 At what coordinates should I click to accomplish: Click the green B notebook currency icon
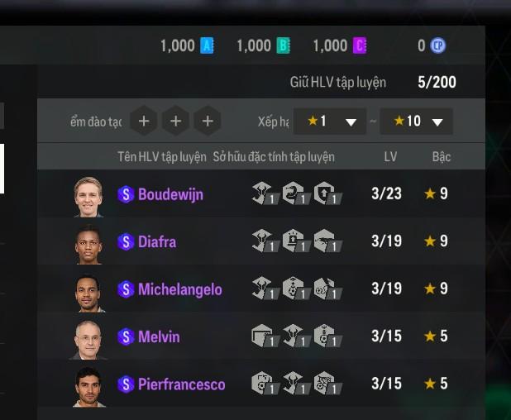tap(284, 45)
